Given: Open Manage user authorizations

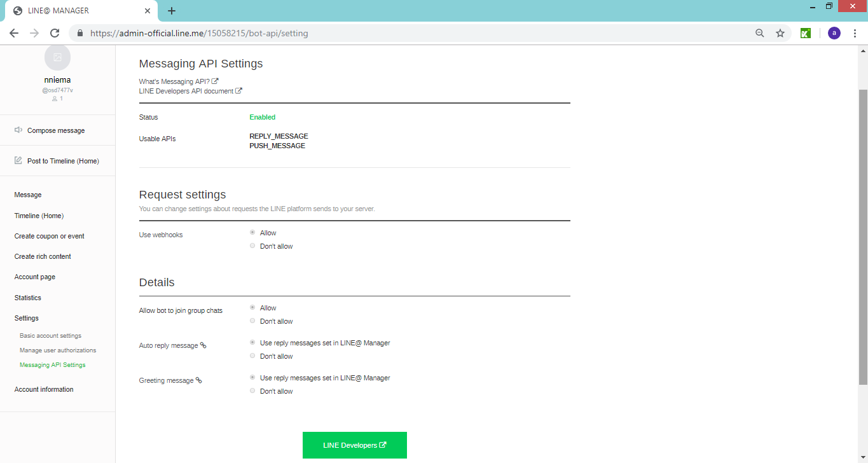Looking at the screenshot, I should tap(58, 350).
